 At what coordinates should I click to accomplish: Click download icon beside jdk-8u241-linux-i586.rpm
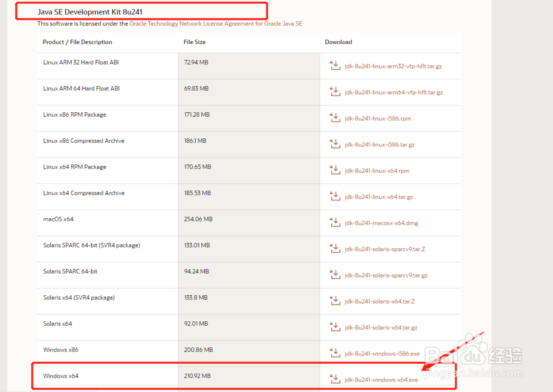(335, 117)
